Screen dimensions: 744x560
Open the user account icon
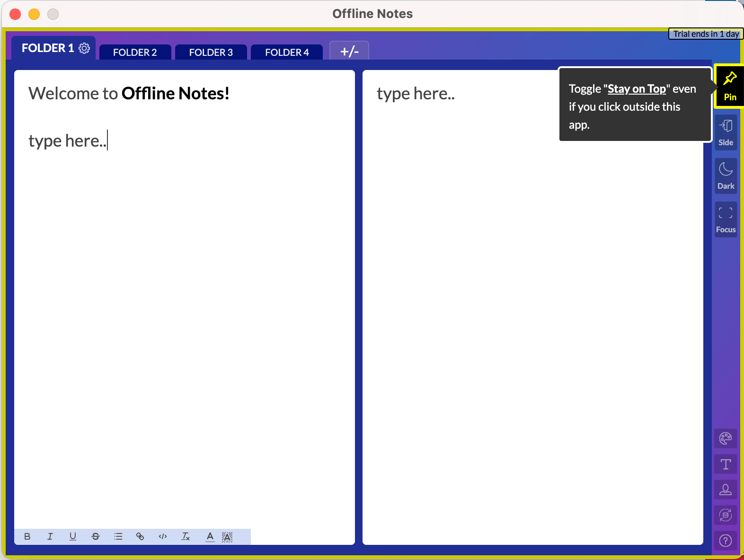726,490
